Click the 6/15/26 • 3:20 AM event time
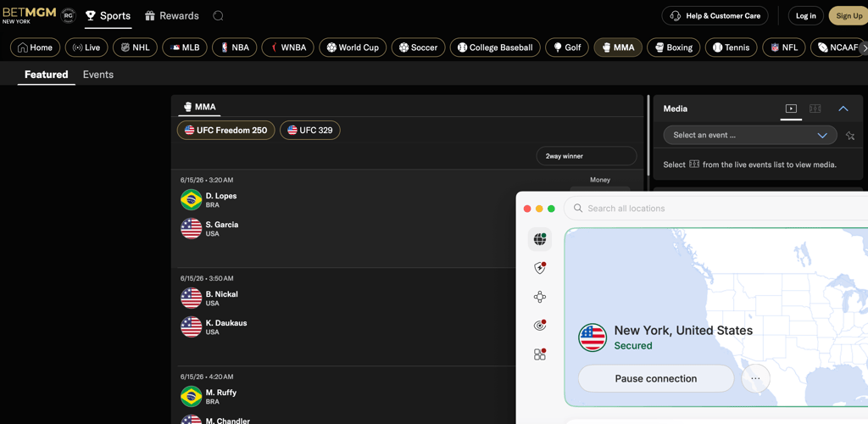This screenshot has width=868, height=424. pyautogui.click(x=207, y=180)
